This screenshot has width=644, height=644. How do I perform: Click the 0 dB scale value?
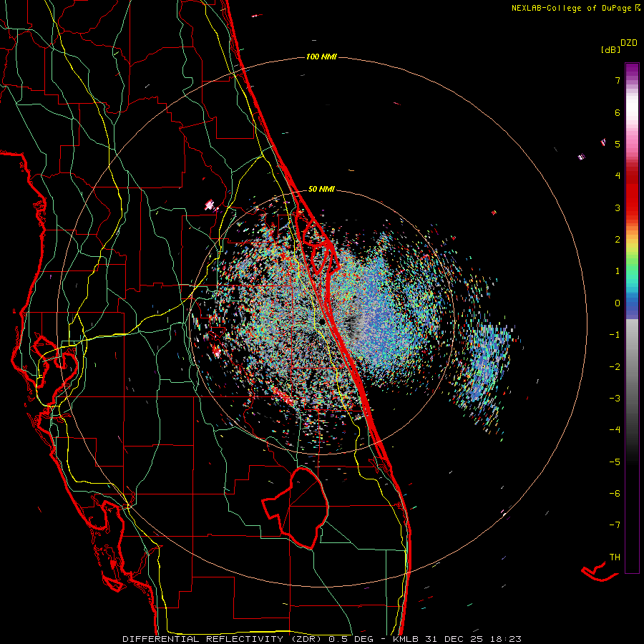pos(618,303)
